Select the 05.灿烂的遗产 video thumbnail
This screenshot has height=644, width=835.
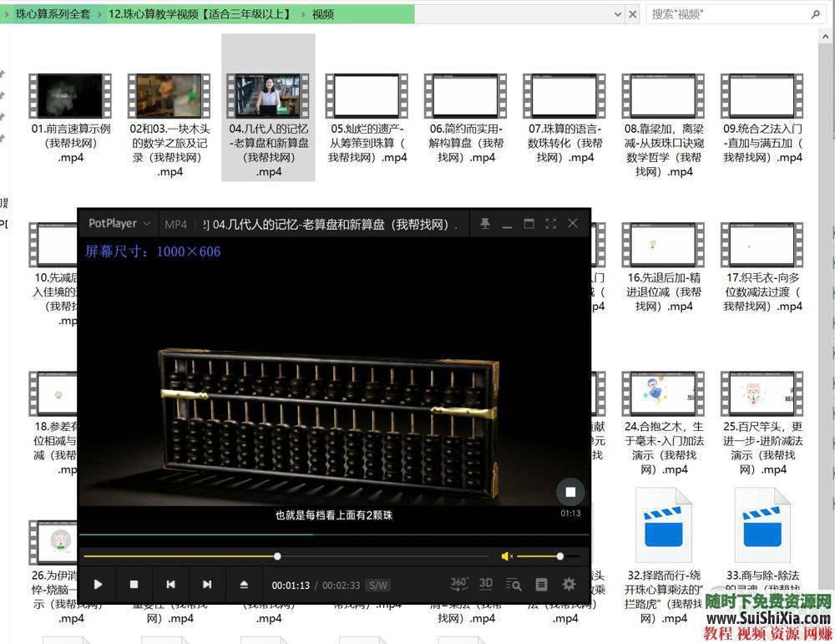pyautogui.click(x=367, y=94)
